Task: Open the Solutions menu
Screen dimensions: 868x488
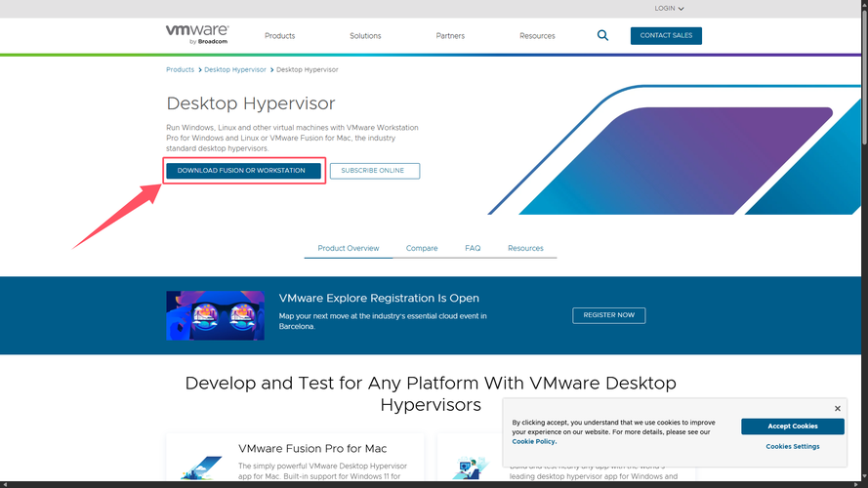Action: (365, 36)
